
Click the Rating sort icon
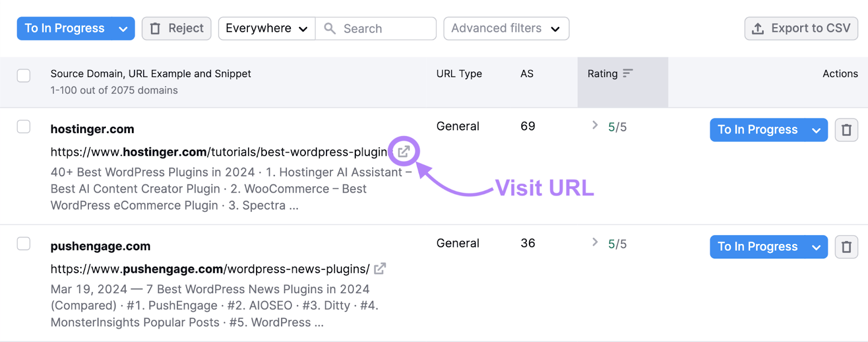(628, 73)
